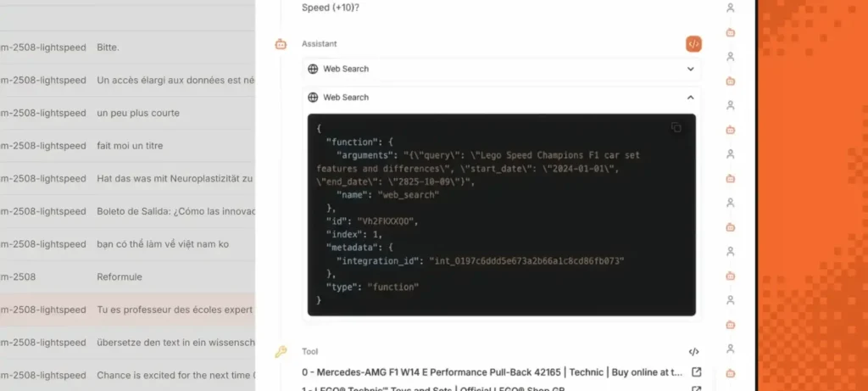Click the Assistant robot avatar icon

(x=281, y=44)
